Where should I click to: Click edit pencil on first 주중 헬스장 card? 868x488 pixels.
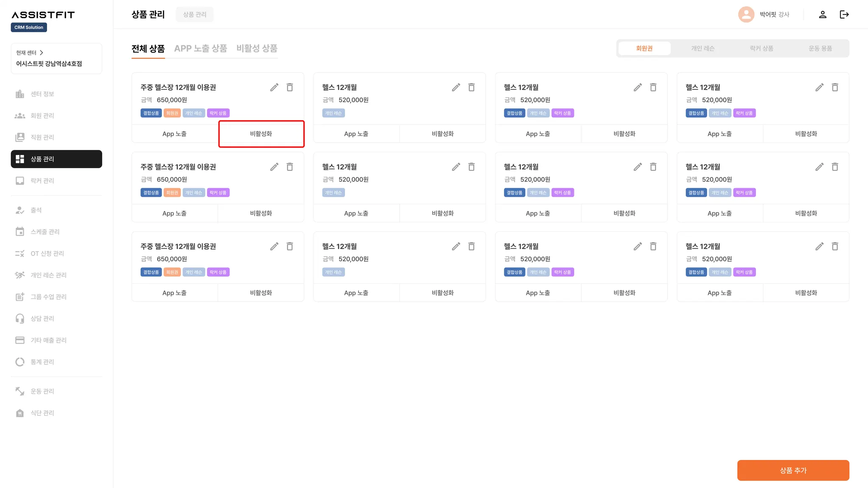click(x=274, y=87)
